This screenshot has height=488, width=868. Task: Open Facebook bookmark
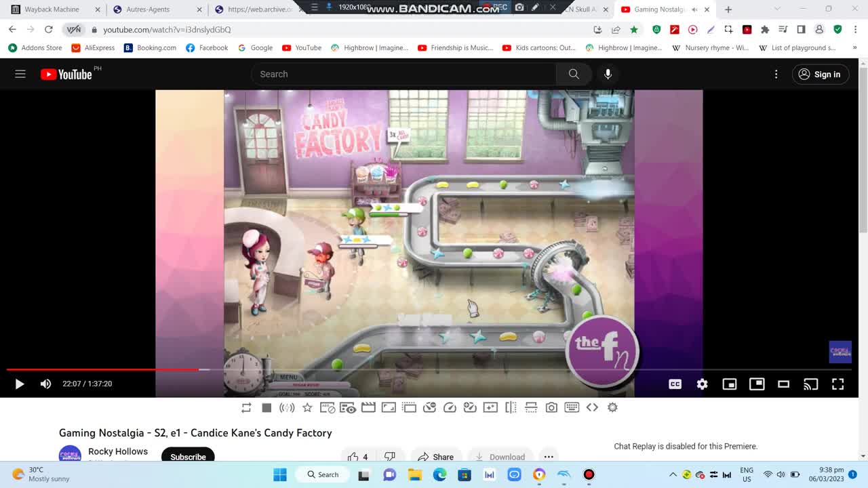(207, 47)
